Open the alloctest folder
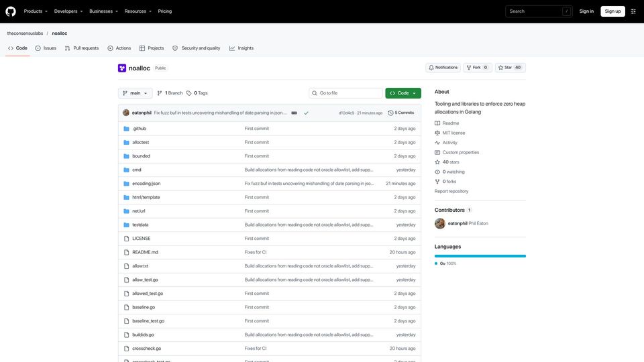 click(140, 142)
